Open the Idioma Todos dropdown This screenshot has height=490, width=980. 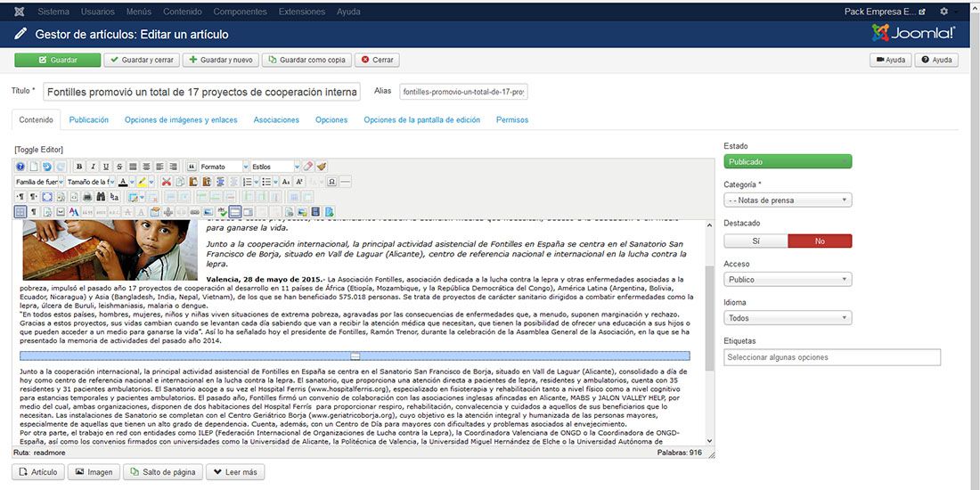click(x=788, y=318)
